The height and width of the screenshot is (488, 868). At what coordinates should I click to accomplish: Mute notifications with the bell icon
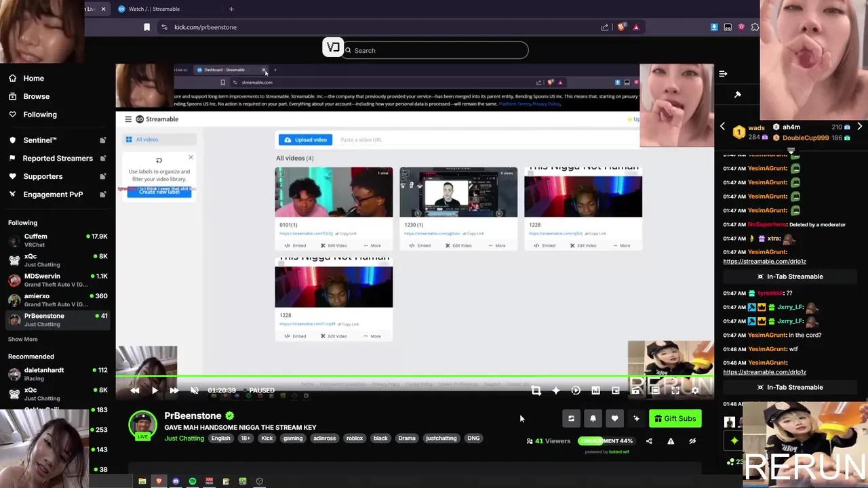click(593, 418)
